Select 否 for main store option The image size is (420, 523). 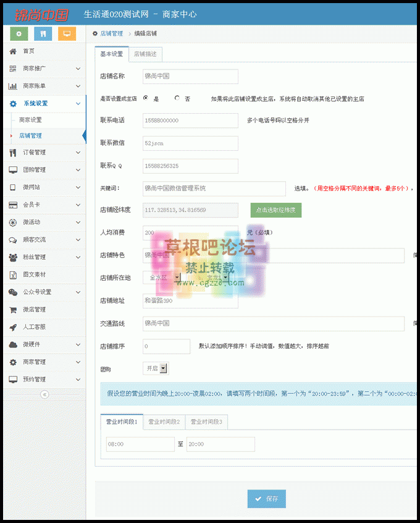177,98
